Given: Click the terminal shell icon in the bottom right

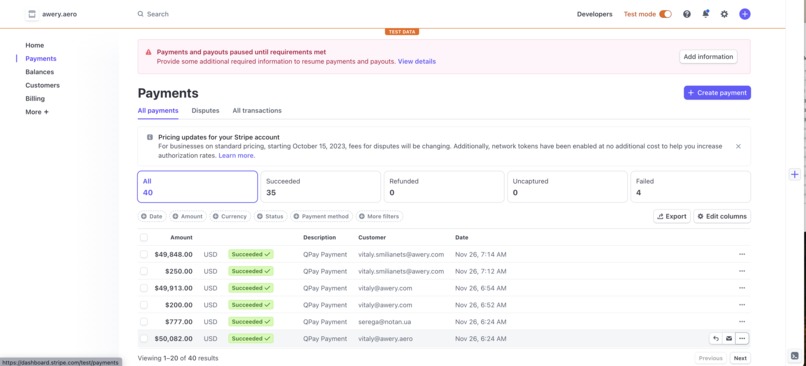Looking at the screenshot, I should [x=794, y=356].
